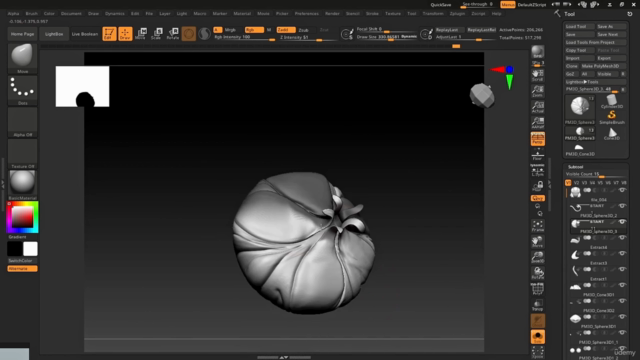Open the Zplugin menu
The width and height of the screenshot is (640, 360).
[x=457, y=13]
